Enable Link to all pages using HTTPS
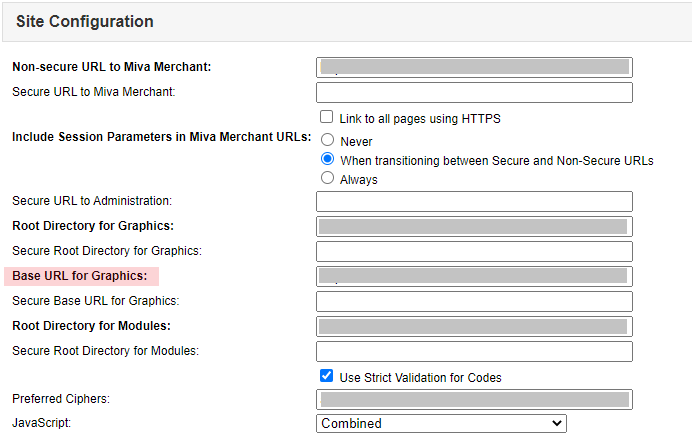 point(327,117)
